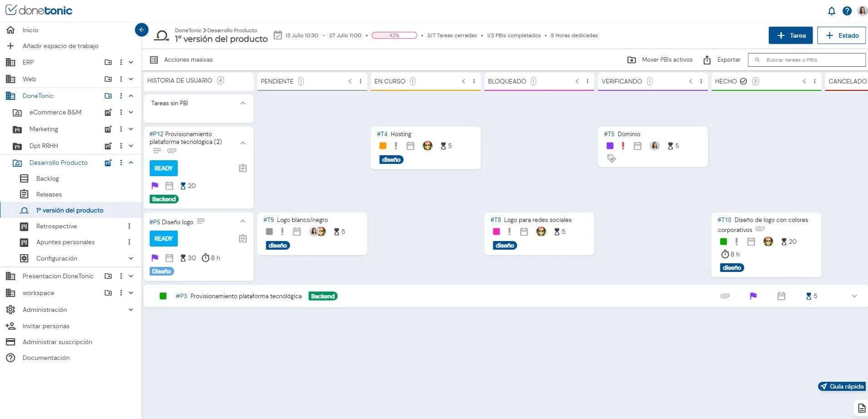Open the clipboard icon on #P12 card
This screenshot has height=419, width=868.
coord(243,168)
